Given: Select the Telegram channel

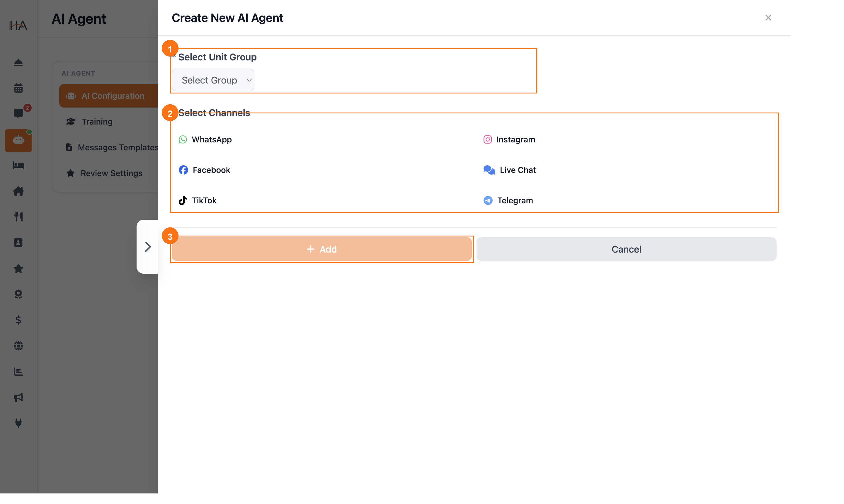Looking at the screenshot, I should tap(508, 200).
